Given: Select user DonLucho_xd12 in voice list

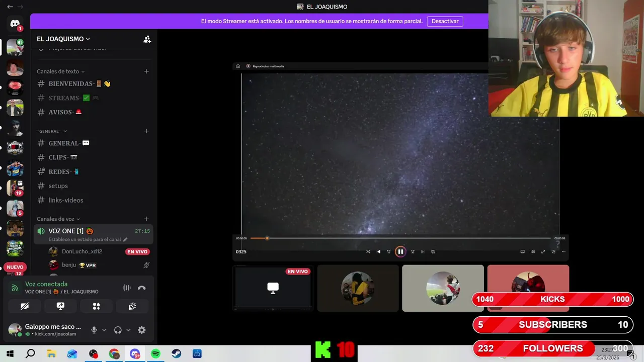Looking at the screenshot, I should (99, 251).
